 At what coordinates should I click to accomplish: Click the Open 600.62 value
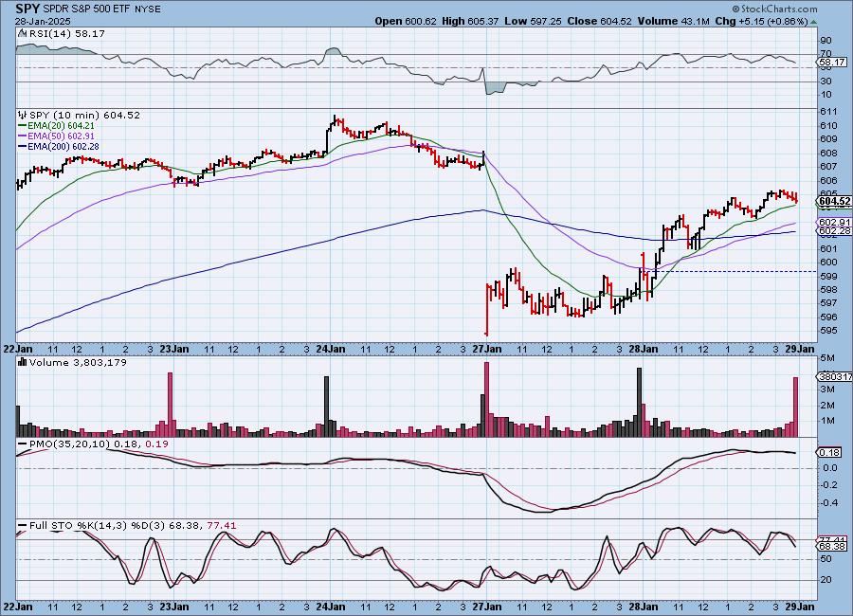click(406, 21)
